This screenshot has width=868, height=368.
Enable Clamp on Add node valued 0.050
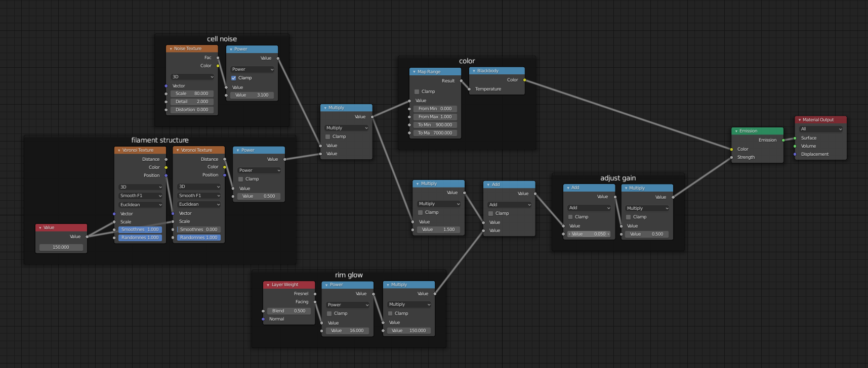click(x=570, y=217)
